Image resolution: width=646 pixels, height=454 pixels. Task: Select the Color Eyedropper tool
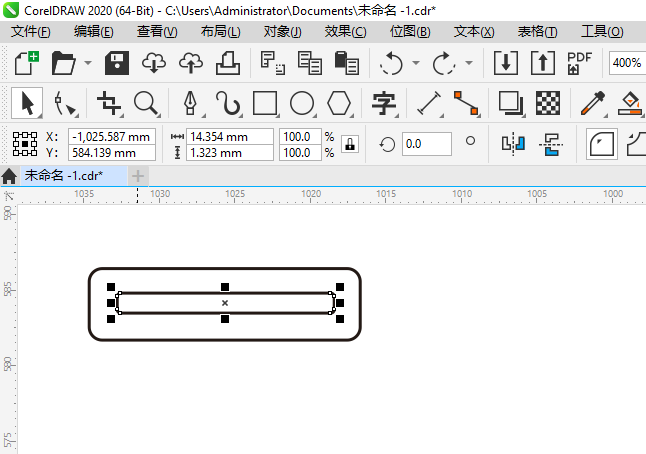pyautogui.click(x=593, y=103)
